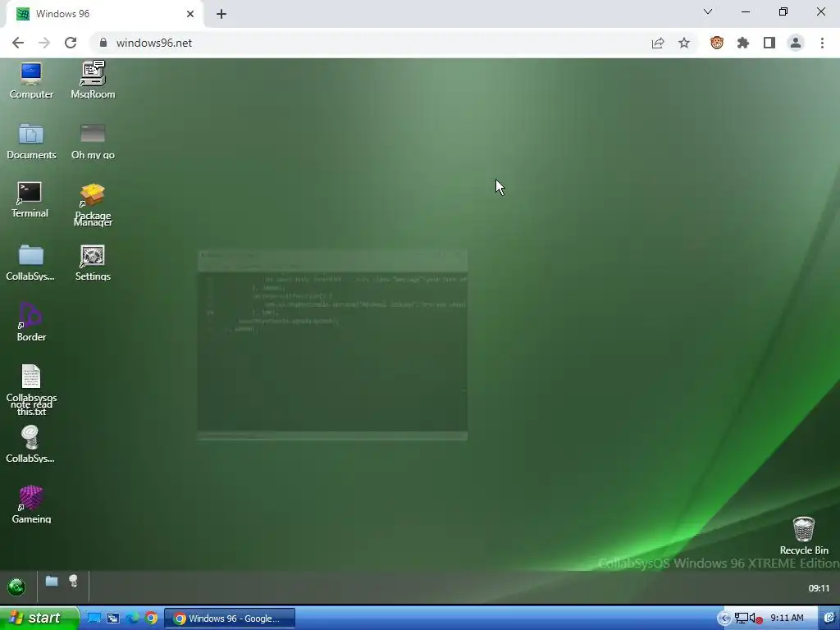Toggle Chrome side panel

coord(769,43)
